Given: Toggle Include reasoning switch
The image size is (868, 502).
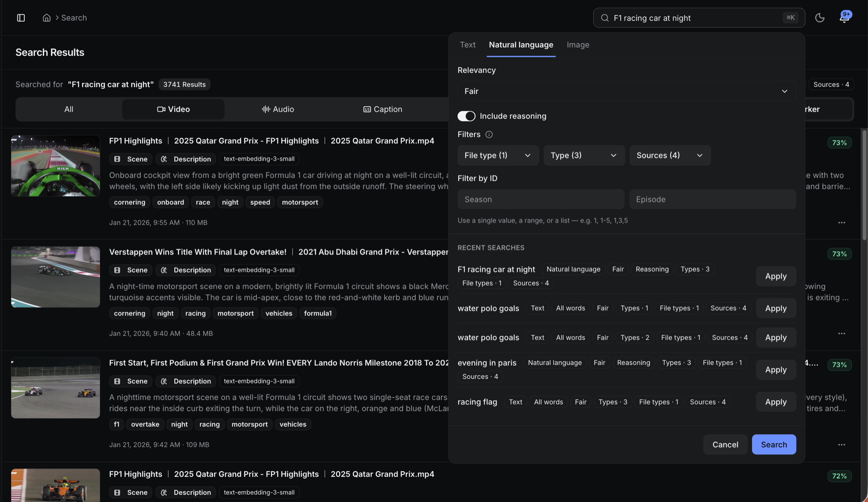Looking at the screenshot, I should 467,116.
